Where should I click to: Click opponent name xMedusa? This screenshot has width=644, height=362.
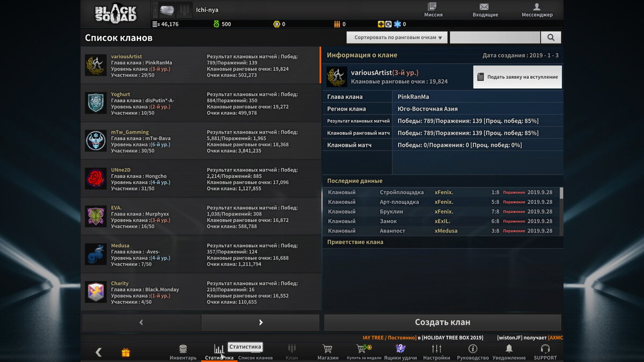coord(446,231)
